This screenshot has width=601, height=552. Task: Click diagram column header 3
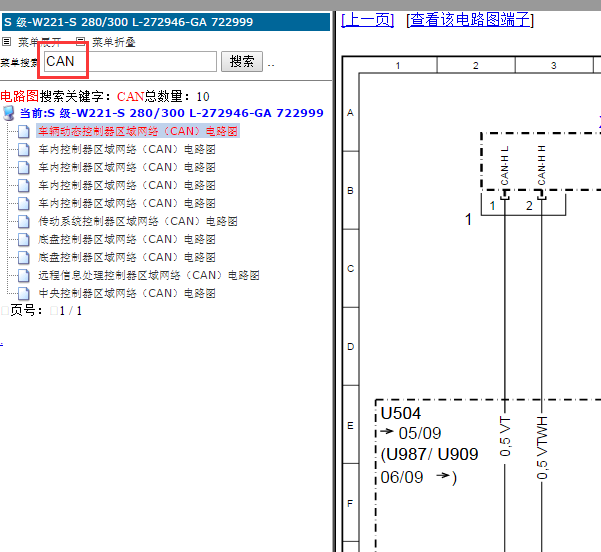(553, 66)
